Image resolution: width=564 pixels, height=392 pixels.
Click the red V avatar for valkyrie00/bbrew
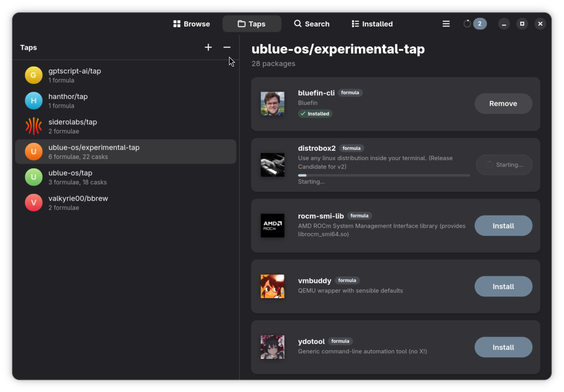coord(34,203)
